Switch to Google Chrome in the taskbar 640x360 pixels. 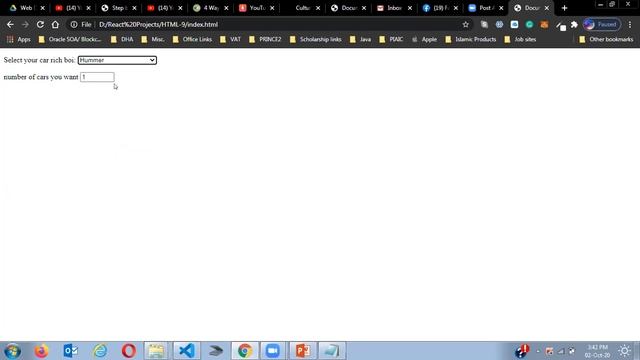245,351
